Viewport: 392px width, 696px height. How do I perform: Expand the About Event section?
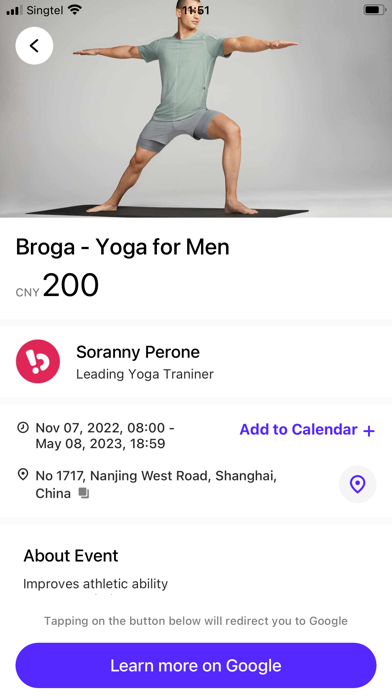click(71, 556)
